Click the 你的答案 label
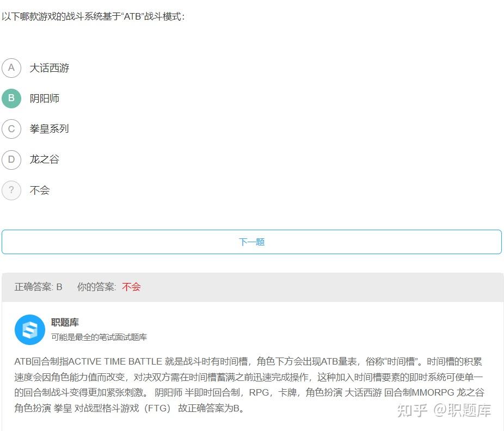Screen dimensions: 504x431 point(96,287)
